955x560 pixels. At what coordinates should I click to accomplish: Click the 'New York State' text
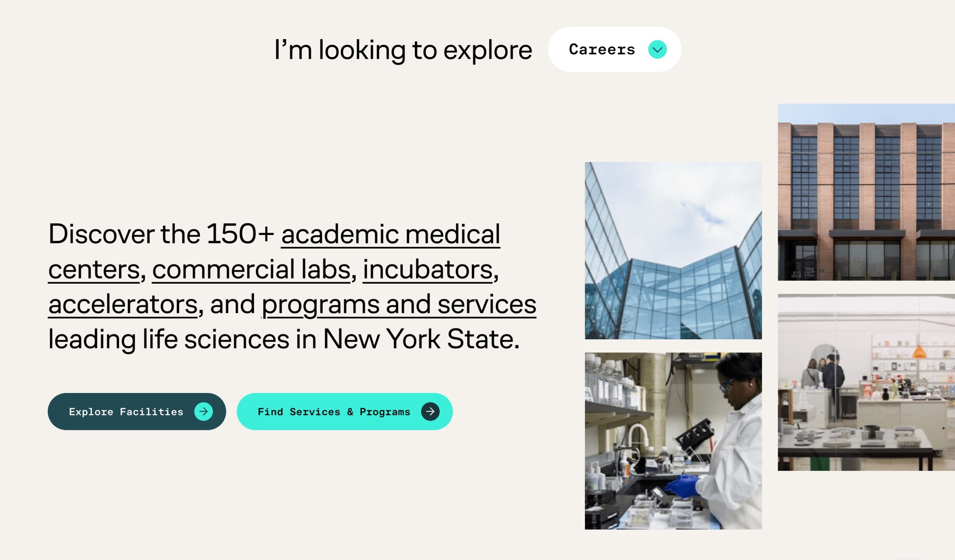[x=421, y=339]
